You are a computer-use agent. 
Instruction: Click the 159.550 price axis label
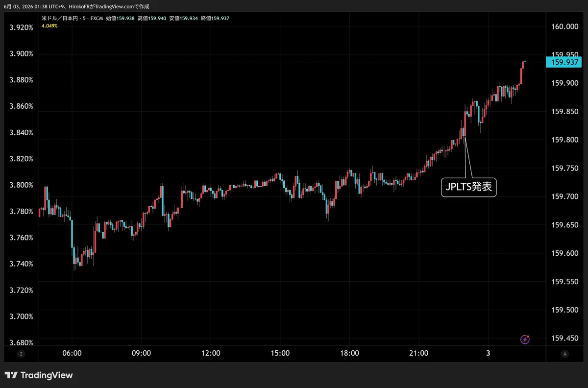point(564,282)
